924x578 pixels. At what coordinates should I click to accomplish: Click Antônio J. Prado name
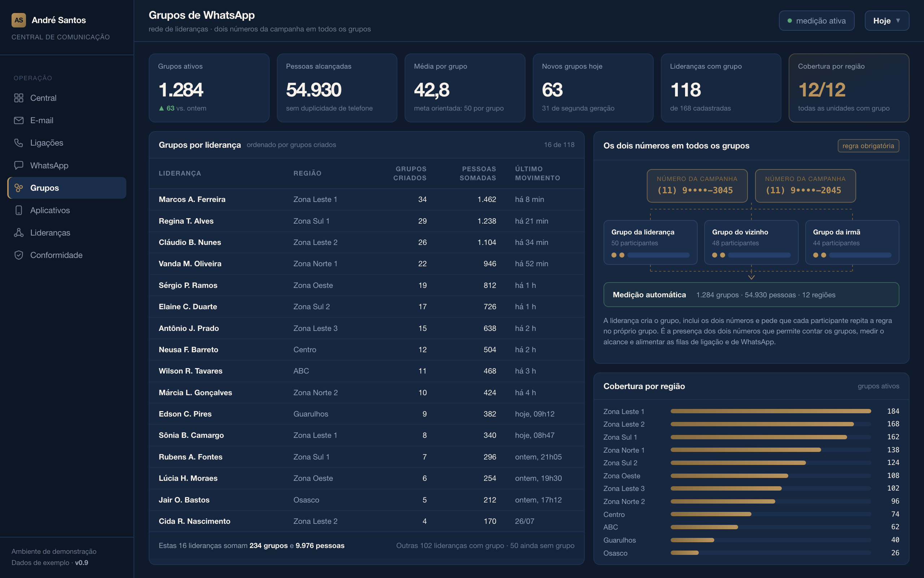click(x=189, y=328)
